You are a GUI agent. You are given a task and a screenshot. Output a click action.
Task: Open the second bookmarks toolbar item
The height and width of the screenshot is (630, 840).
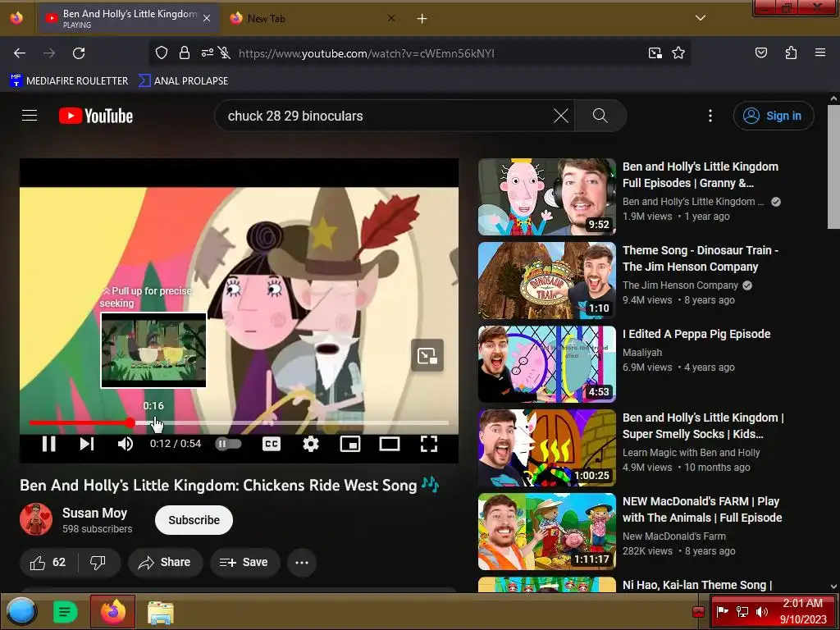tap(183, 81)
